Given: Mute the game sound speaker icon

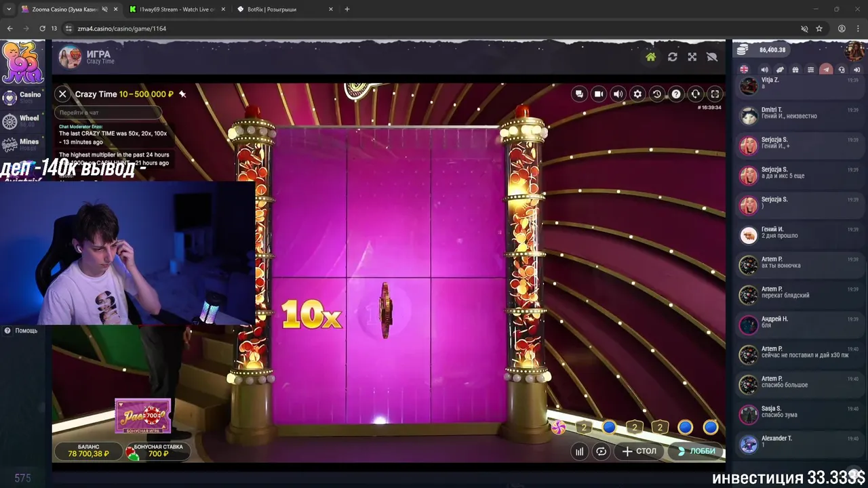Looking at the screenshot, I should pos(618,94).
